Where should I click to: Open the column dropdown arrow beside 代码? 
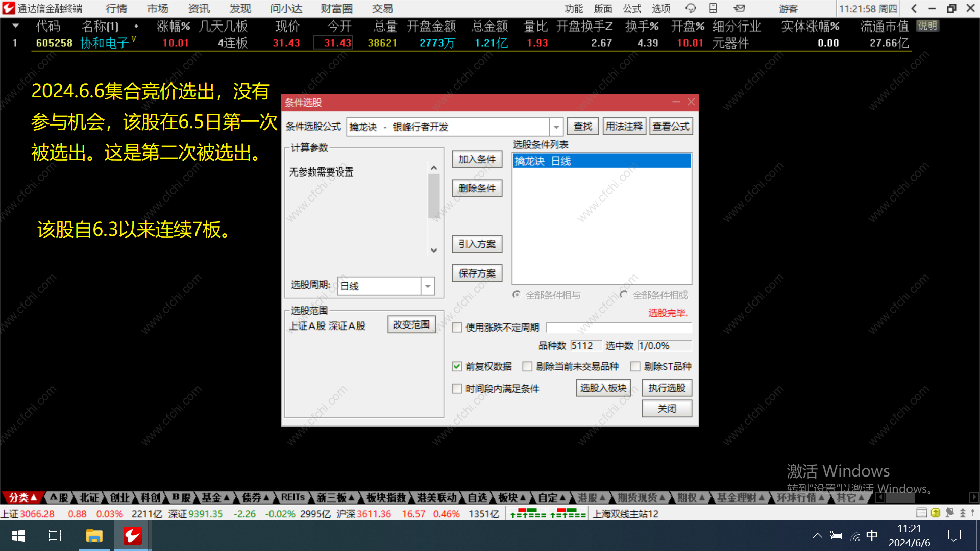(x=16, y=26)
